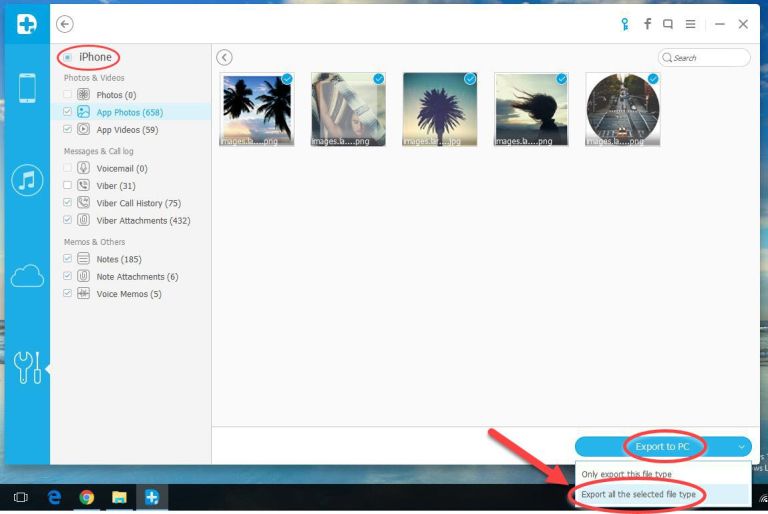Image resolution: width=768 pixels, height=514 pixels.
Task: Open the wrench toolbox sidebar section
Action: 27,367
